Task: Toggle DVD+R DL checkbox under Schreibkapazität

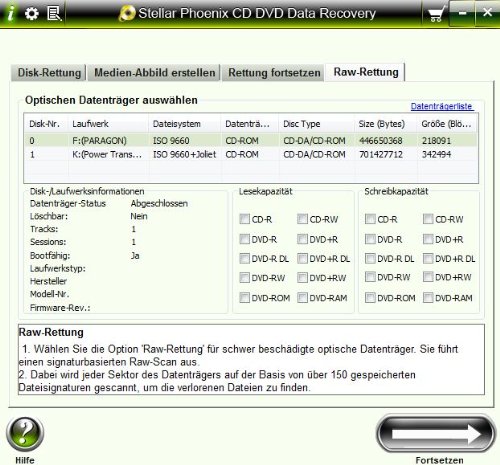Action: (428, 258)
